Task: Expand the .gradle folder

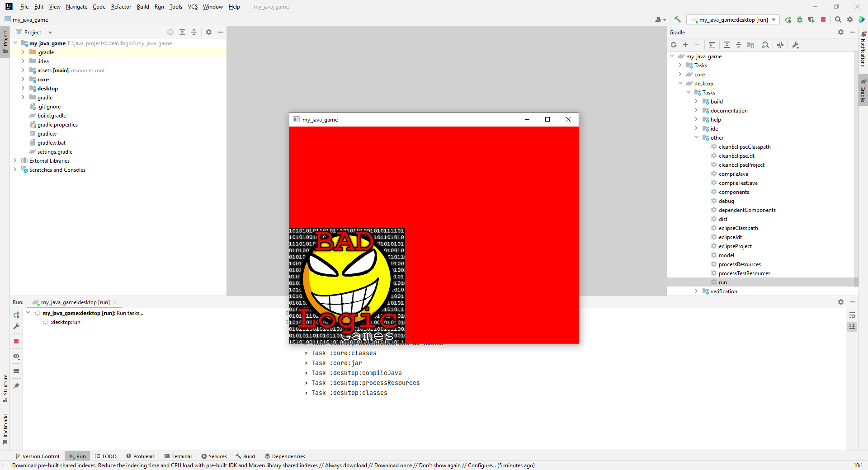Action: pos(23,52)
